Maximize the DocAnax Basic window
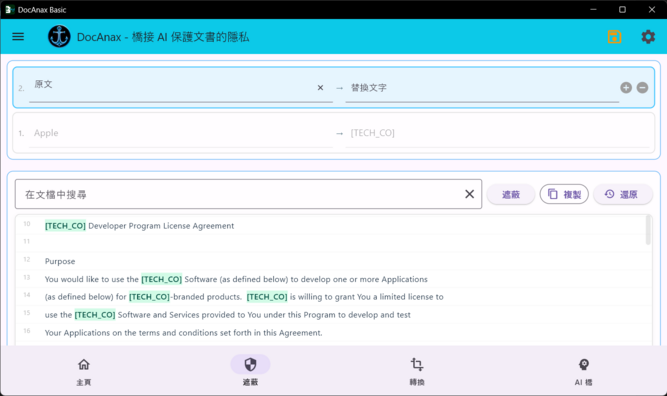Viewport: 667px width, 396px height. pyautogui.click(x=622, y=9)
